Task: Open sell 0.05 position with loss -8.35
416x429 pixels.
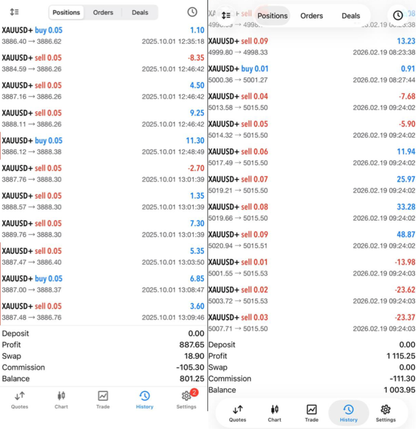Action: pos(103,63)
